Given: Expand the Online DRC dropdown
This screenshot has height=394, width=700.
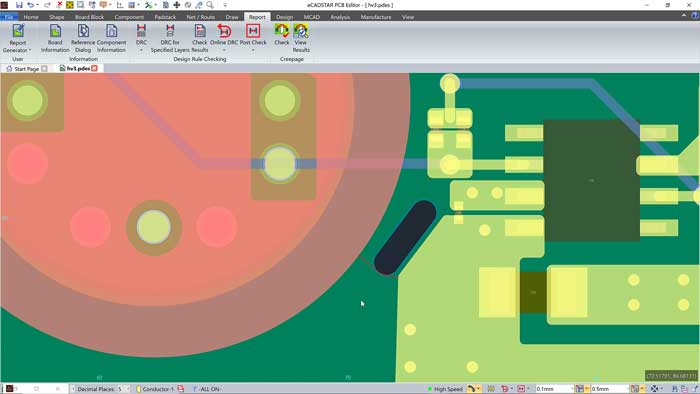Looking at the screenshot, I should coord(224,50).
